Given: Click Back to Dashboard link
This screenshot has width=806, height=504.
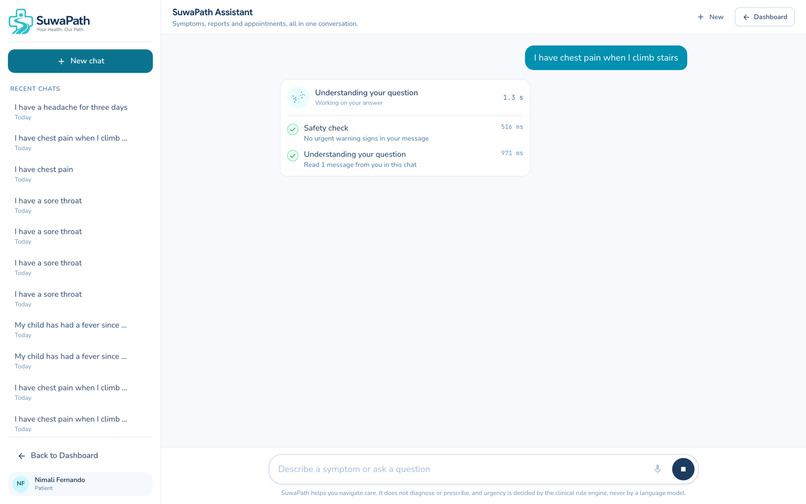Looking at the screenshot, I should [x=58, y=456].
